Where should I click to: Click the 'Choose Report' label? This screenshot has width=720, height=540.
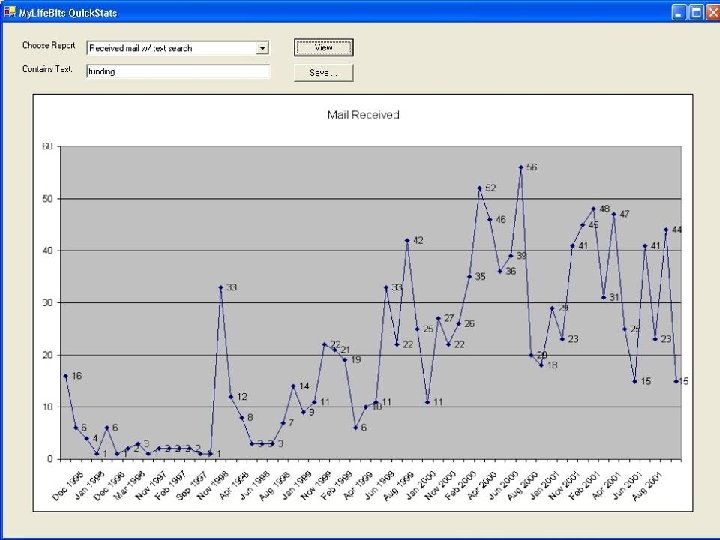[49, 45]
